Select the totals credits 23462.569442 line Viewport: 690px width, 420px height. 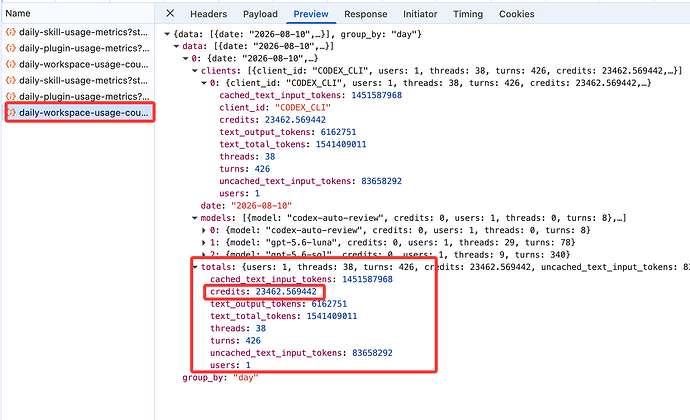coord(263,291)
